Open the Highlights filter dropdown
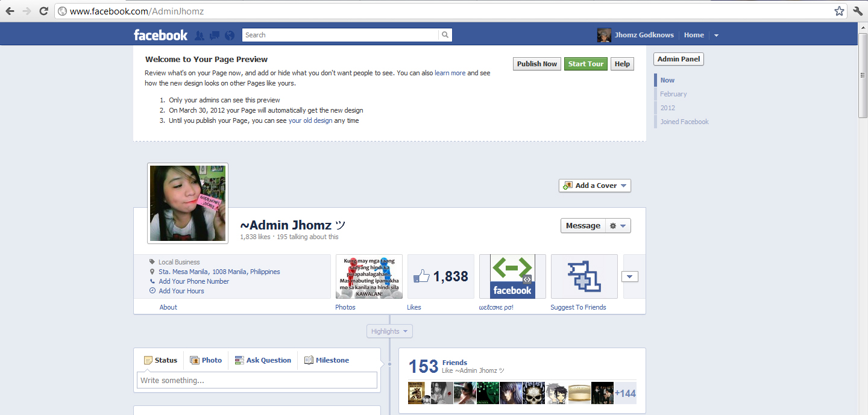The width and height of the screenshot is (868, 415). (x=389, y=331)
